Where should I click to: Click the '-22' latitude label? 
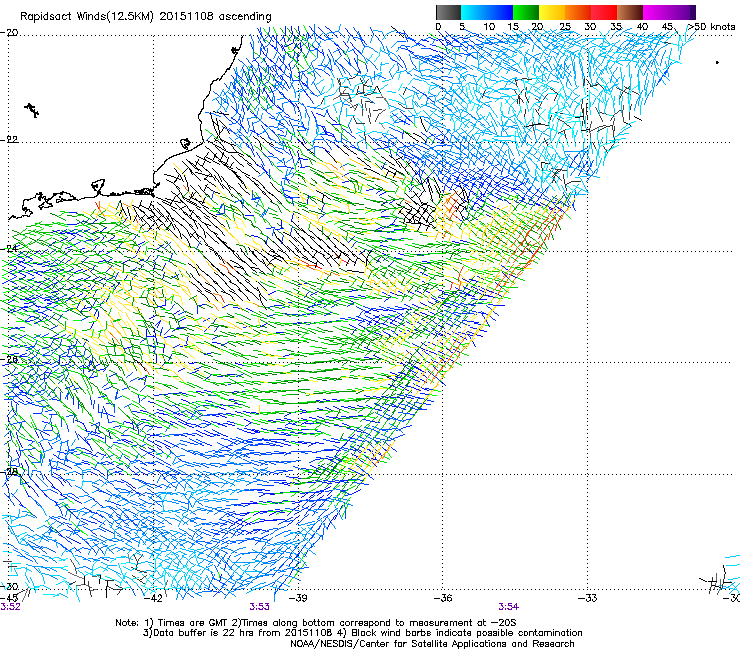tap(9, 140)
